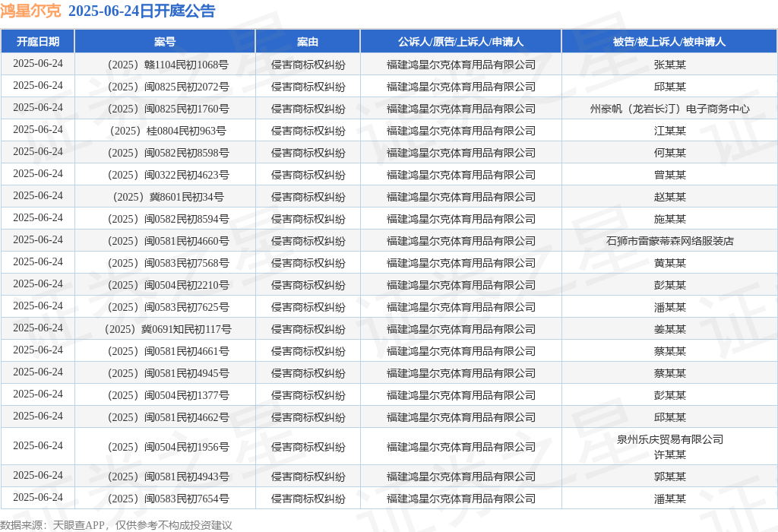
Task: Click the 侵害商标权纠纷 cell in 桂0804民初963号 row
Action: point(308,131)
